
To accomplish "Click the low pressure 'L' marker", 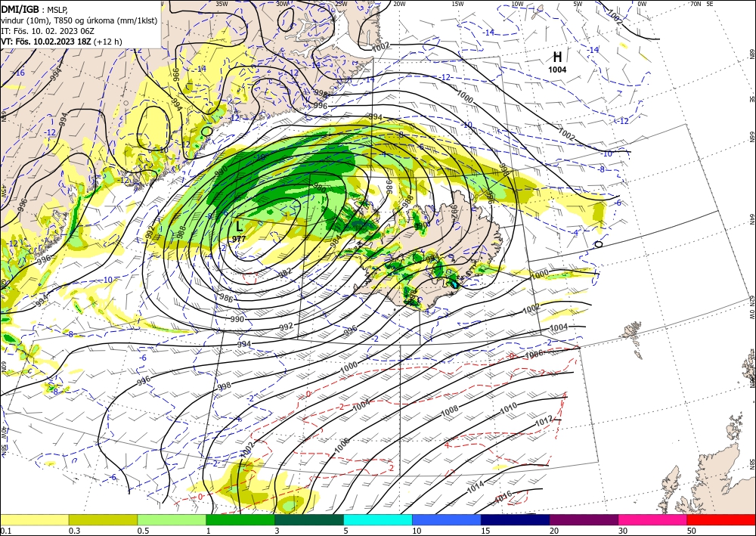I will point(239,226).
